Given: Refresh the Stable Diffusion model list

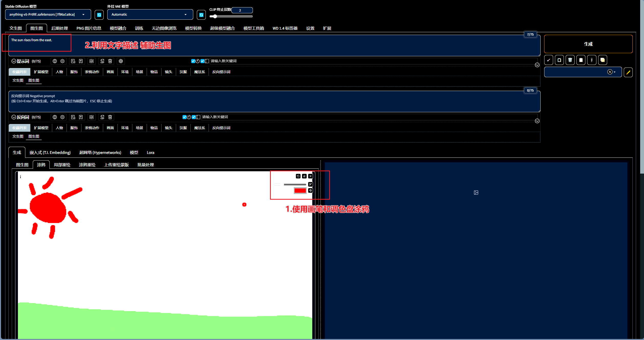Looking at the screenshot, I should pyautogui.click(x=99, y=15).
